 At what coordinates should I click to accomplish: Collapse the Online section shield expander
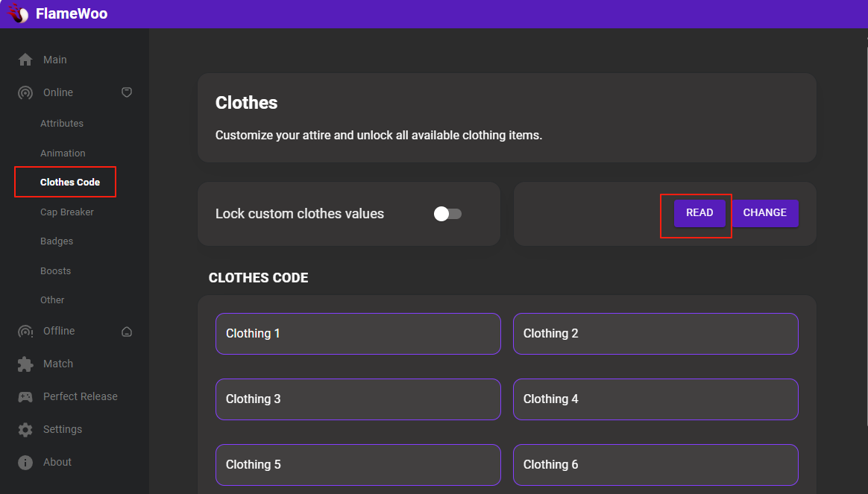pyautogui.click(x=127, y=92)
